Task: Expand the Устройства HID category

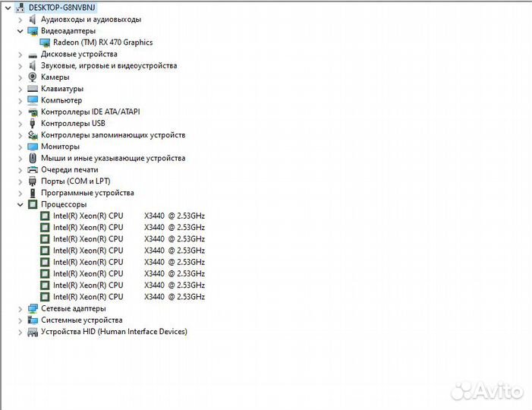Action: (20, 332)
